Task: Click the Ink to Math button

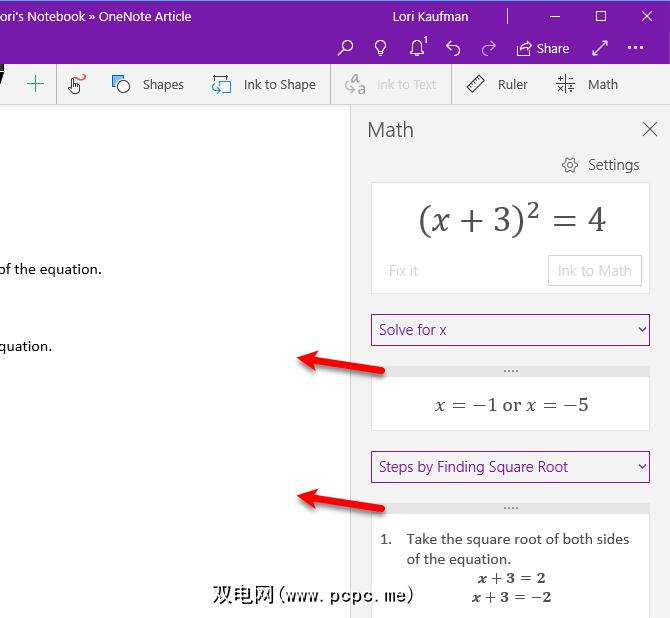Action: coord(595,271)
